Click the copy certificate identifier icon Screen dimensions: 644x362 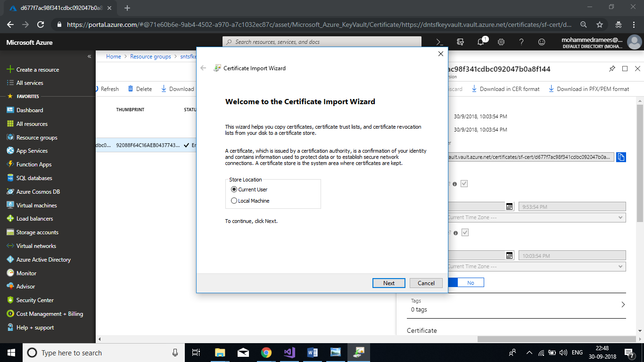coord(621,157)
